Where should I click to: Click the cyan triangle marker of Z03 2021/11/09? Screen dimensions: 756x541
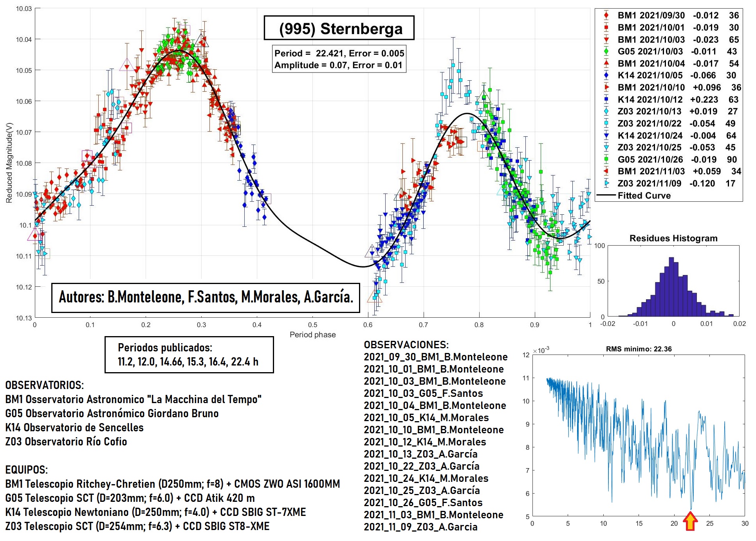606,183
